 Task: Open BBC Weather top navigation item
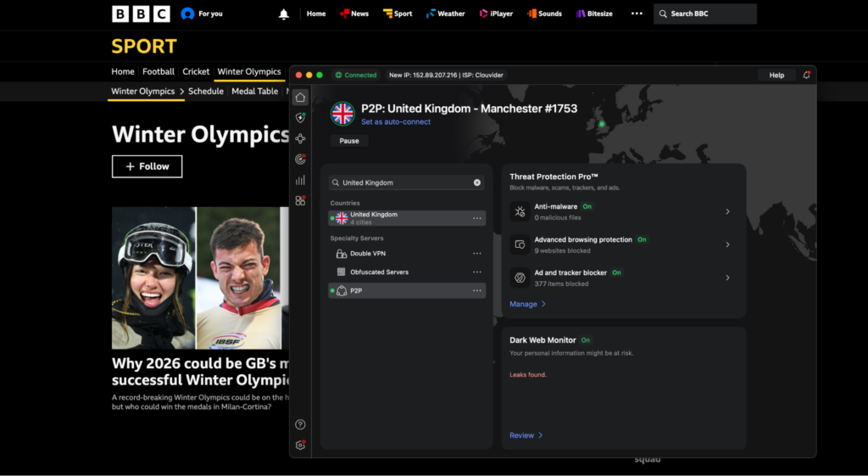pyautogui.click(x=446, y=14)
